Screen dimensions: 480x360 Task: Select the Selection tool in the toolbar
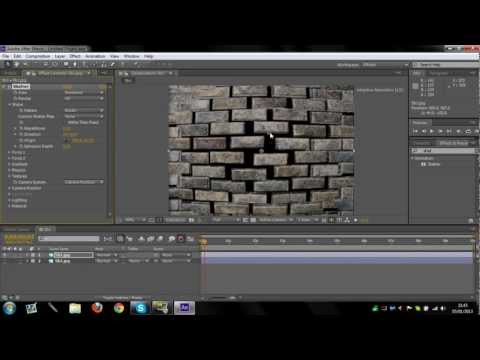pyautogui.click(x=7, y=64)
